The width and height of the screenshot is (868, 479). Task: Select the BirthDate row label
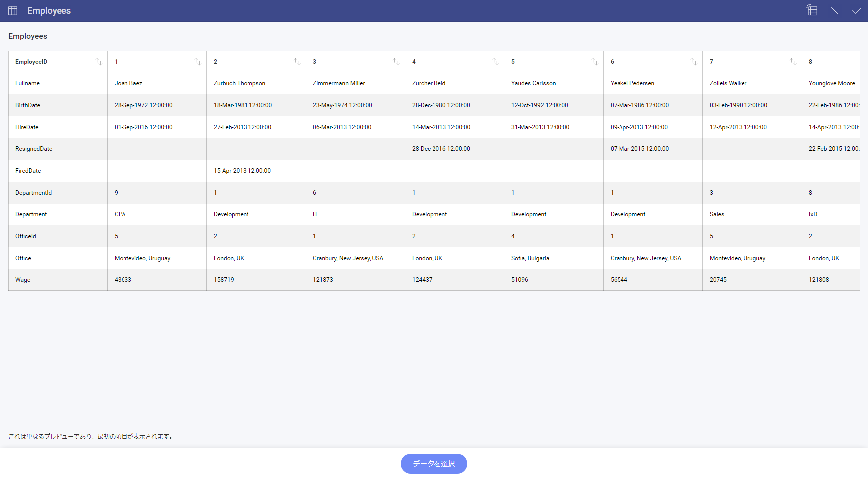[58, 105]
